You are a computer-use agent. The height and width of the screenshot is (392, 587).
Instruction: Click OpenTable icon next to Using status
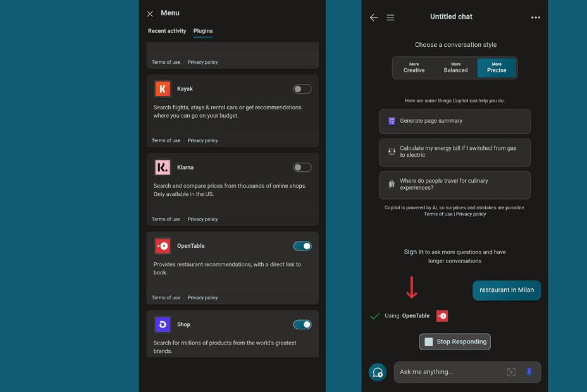pos(442,315)
